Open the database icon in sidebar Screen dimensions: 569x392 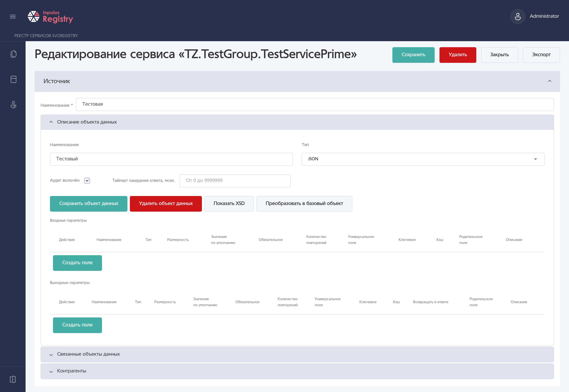[14, 79]
